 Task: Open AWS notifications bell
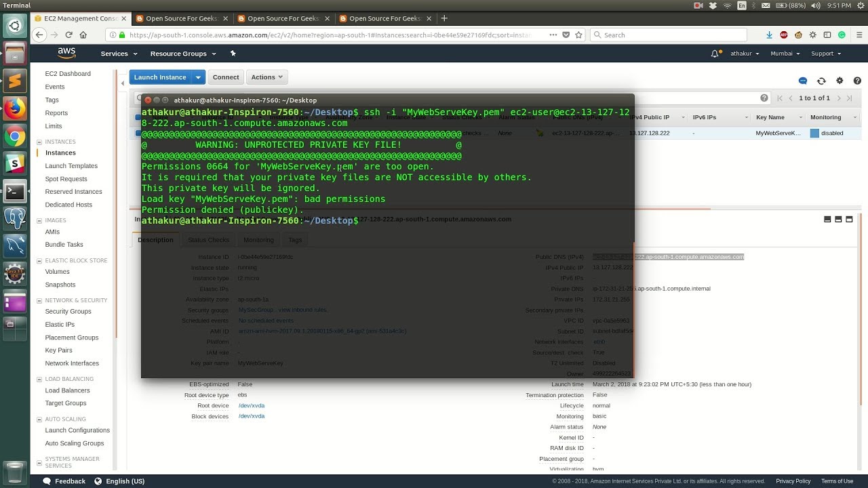[714, 54]
